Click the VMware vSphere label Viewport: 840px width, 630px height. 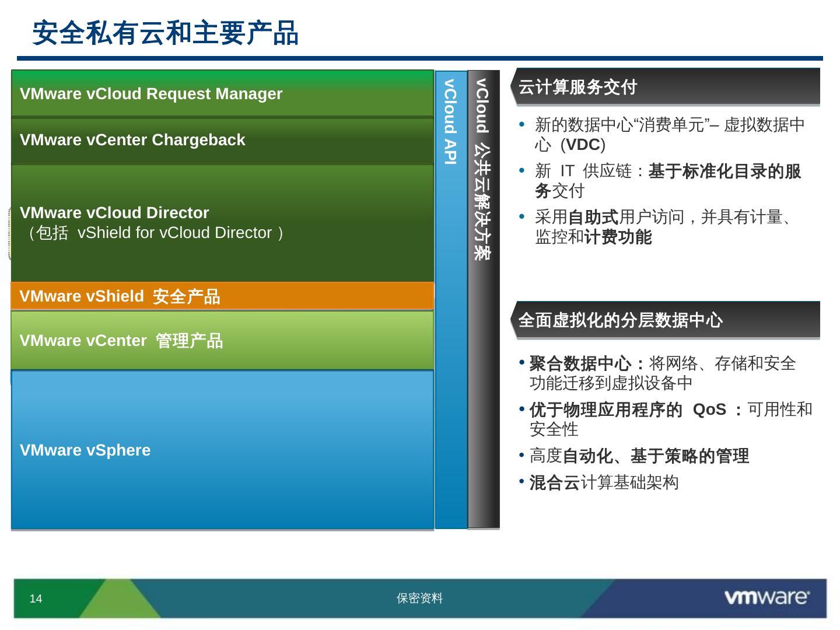click(x=85, y=450)
